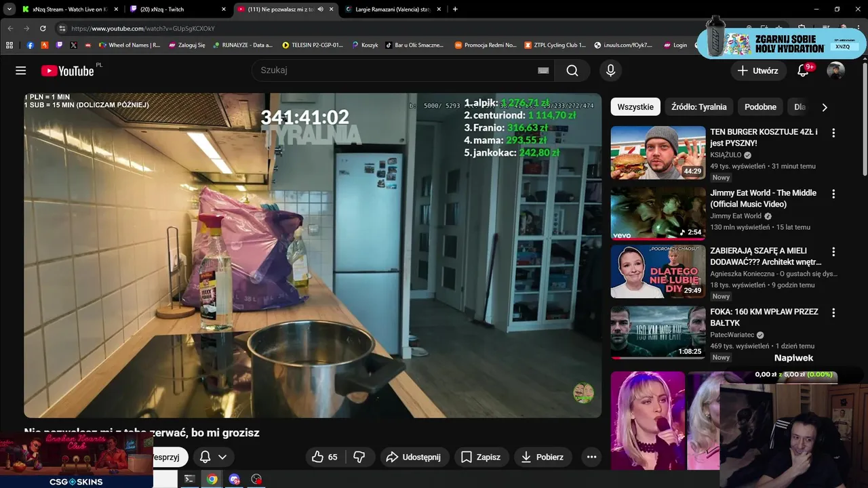868x488 pixels.
Task: Open the three-dot more actions menu under video
Action: tap(591, 457)
